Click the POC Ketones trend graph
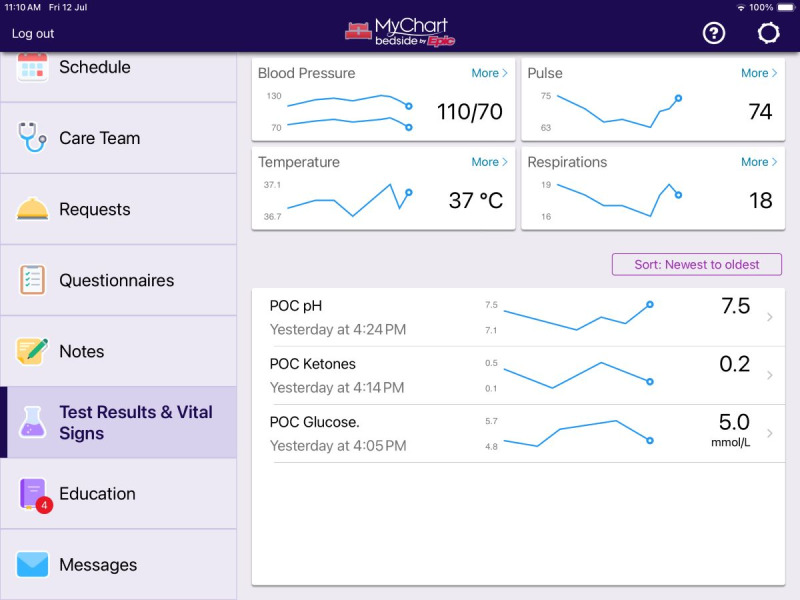 click(579, 375)
